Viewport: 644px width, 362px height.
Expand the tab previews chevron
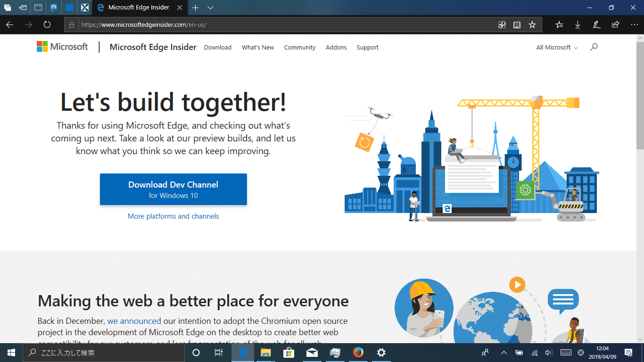210,8
